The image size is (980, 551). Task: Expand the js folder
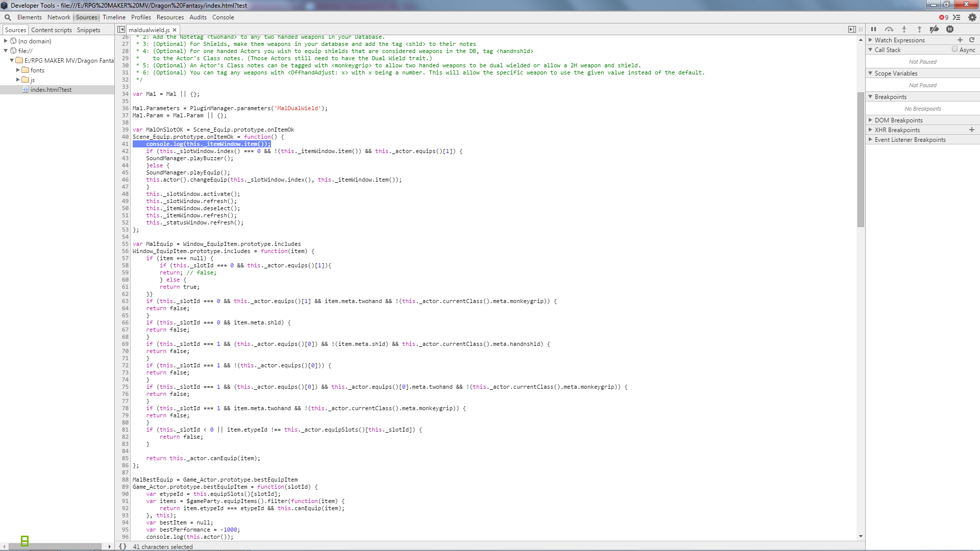coord(18,80)
